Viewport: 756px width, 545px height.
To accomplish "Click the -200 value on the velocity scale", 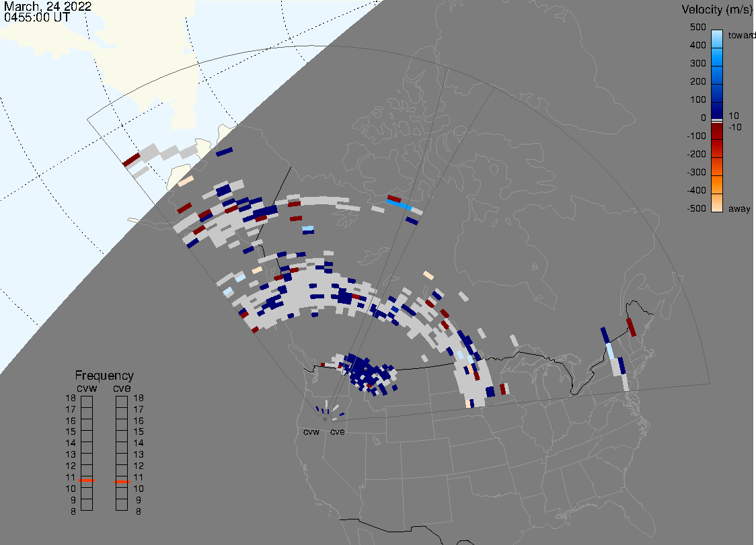I will click(x=697, y=154).
